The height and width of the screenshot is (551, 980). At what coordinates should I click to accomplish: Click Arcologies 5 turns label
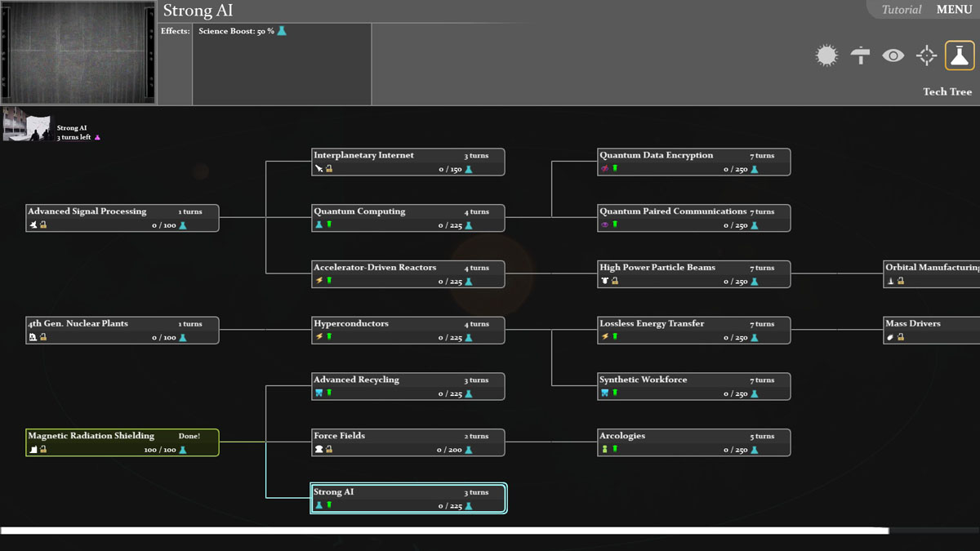pos(763,436)
